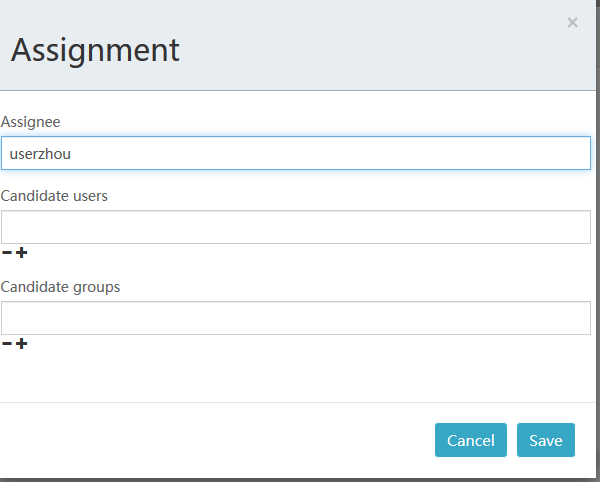This screenshot has width=600, height=482.
Task: Click the Assignee field label
Action: (31, 122)
